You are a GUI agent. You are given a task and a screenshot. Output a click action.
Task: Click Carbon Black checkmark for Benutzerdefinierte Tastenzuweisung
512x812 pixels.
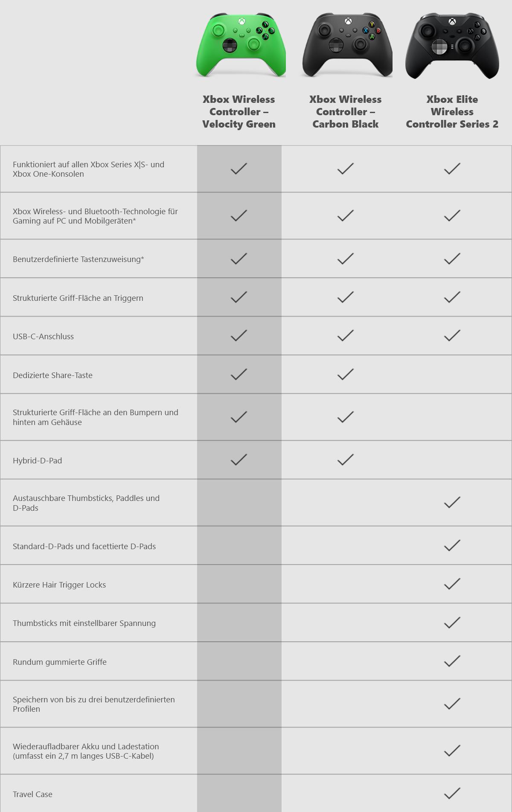pyautogui.click(x=346, y=259)
